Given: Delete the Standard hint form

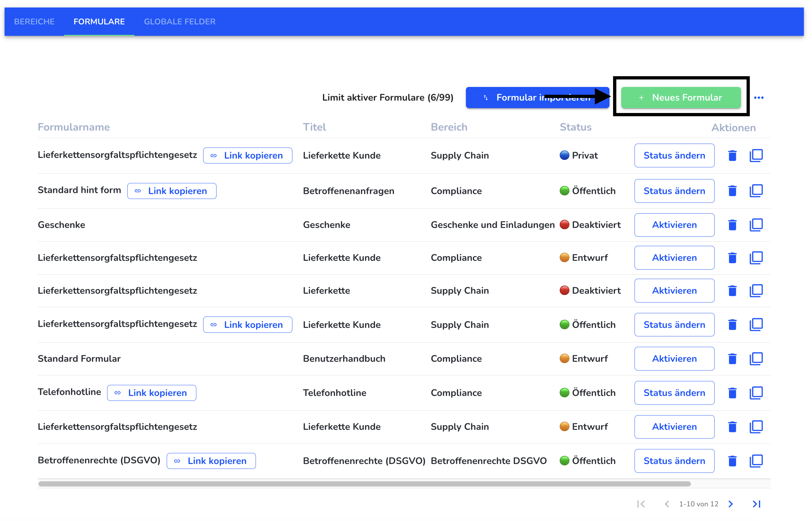Looking at the screenshot, I should pyautogui.click(x=732, y=191).
